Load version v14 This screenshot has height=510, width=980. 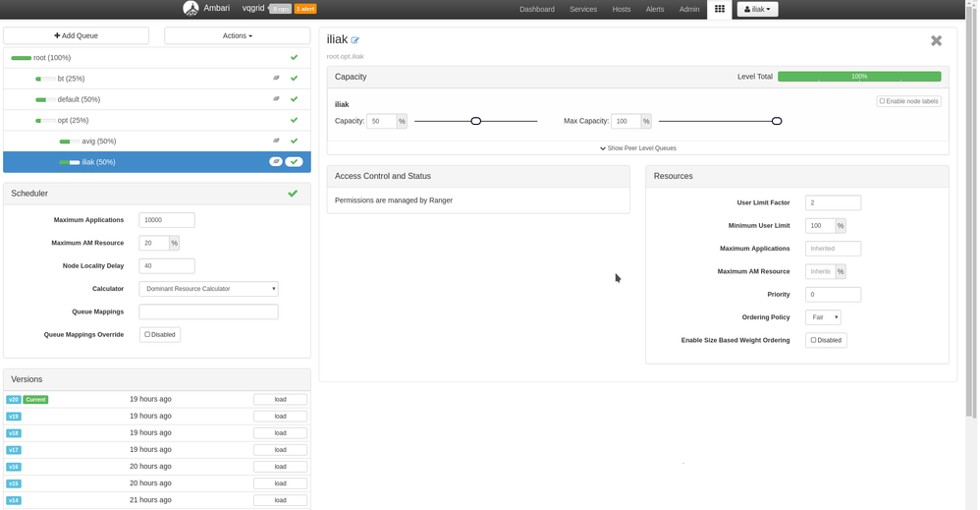[x=280, y=500]
